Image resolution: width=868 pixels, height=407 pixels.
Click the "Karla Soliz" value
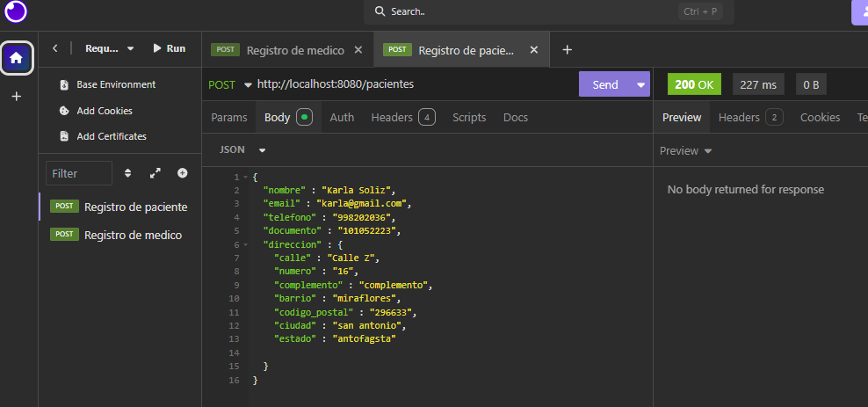pos(358,191)
